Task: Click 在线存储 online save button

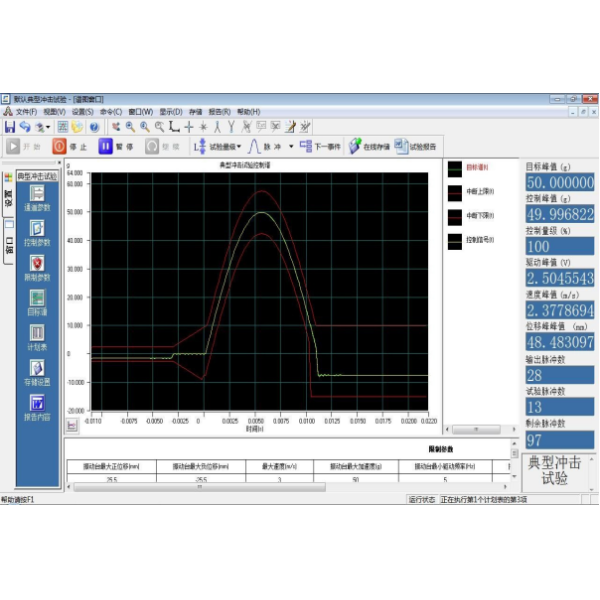Action: 369,147
